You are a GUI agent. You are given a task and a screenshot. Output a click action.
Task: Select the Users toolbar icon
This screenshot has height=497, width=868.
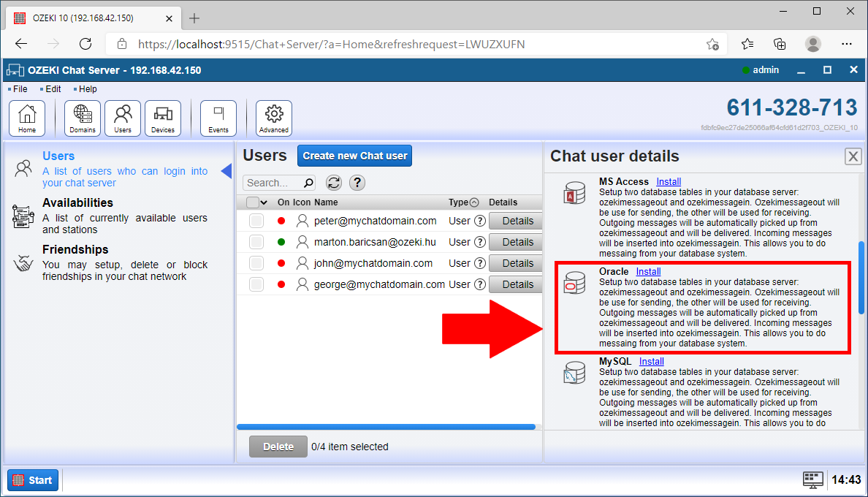click(122, 117)
